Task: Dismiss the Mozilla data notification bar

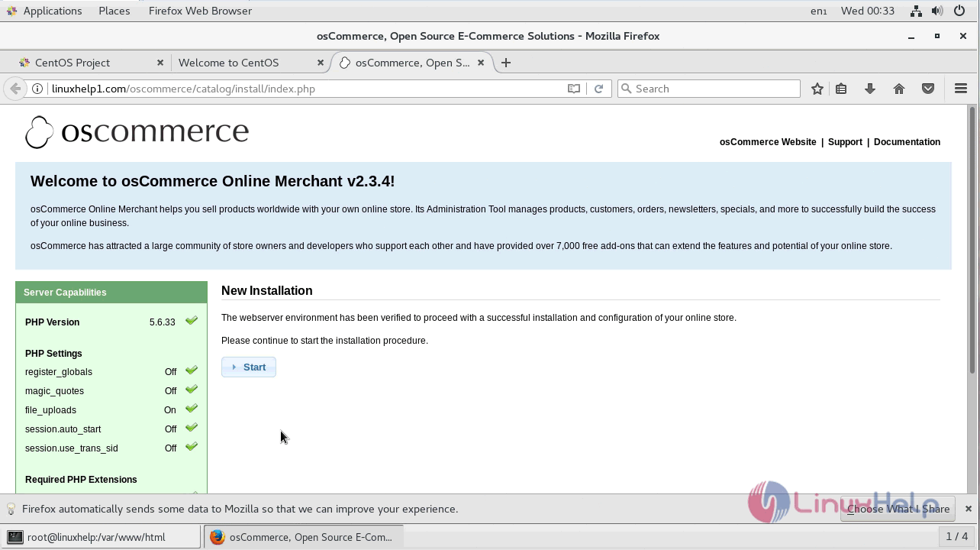Action: tap(969, 509)
